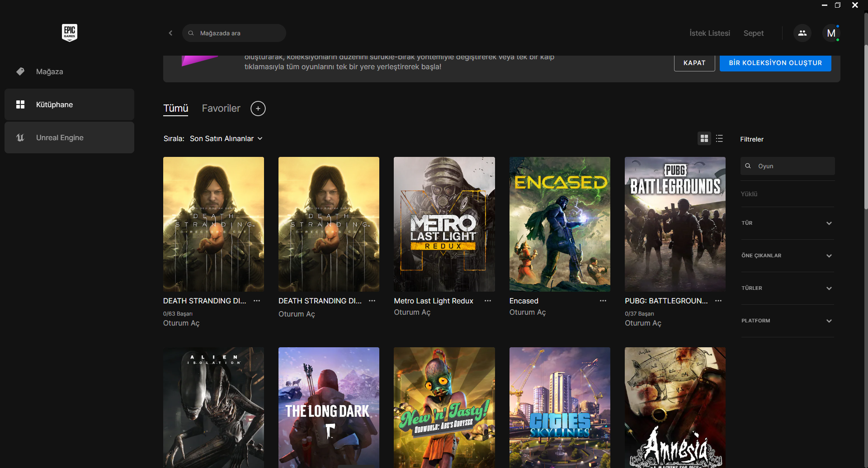Click the Encased game title
The height and width of the screenshot is (468, 868).
click(524, 301)
